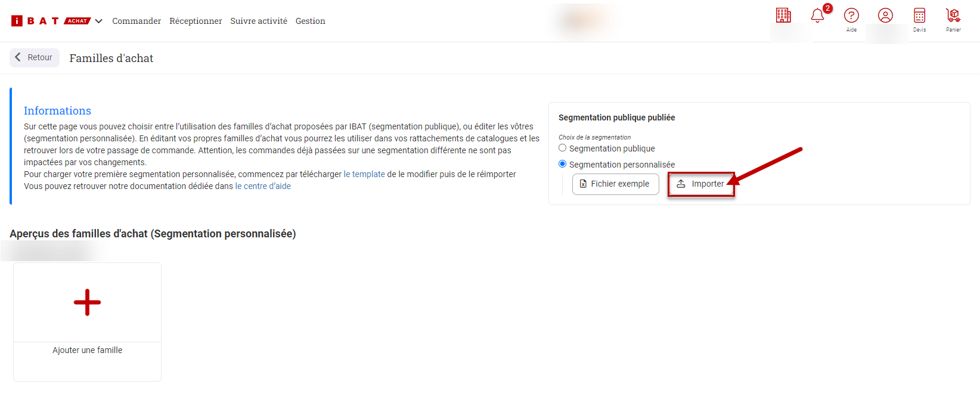Click the Importer button
The width and height of the screenshot is (980, 393).
coord(700,184)
